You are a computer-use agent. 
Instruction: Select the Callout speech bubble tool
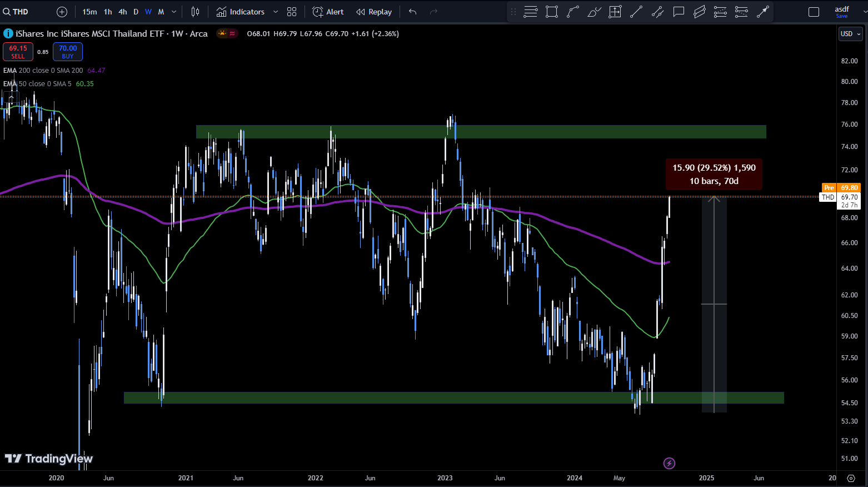[x=679, y=12]
